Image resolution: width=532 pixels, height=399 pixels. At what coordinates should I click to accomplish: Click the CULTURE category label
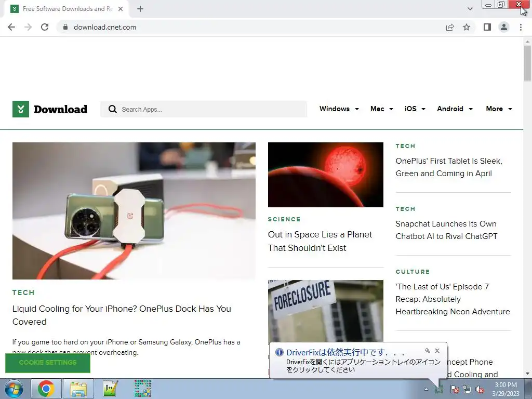413,272
